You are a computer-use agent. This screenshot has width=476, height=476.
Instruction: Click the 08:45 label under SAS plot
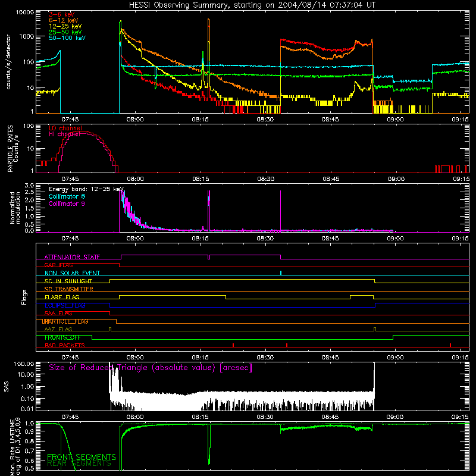click(x=330, y=417)
